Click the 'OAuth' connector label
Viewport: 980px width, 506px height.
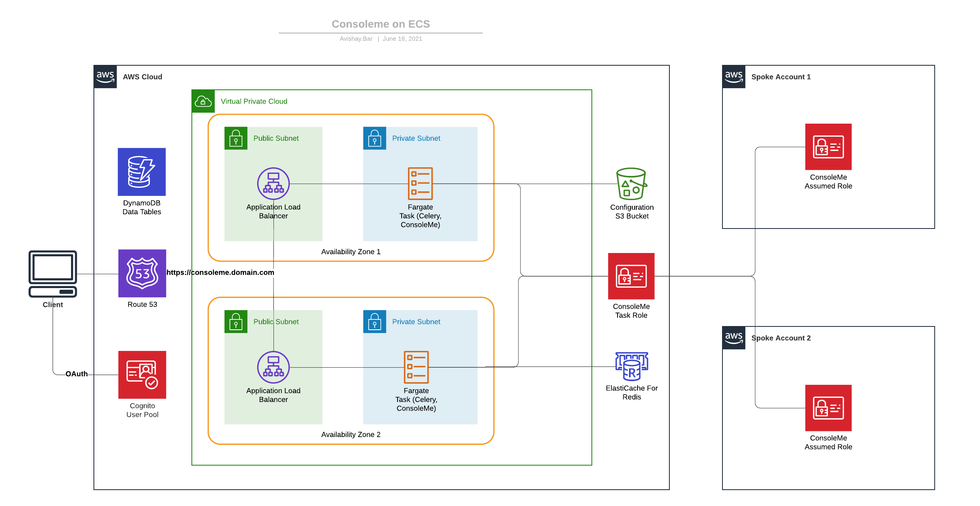77,374
